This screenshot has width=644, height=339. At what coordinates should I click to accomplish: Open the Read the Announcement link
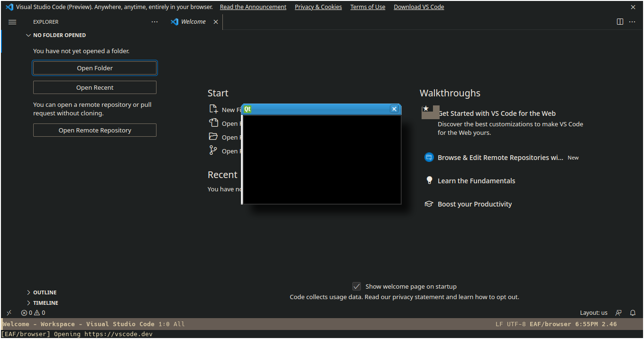tap(253, 7)
